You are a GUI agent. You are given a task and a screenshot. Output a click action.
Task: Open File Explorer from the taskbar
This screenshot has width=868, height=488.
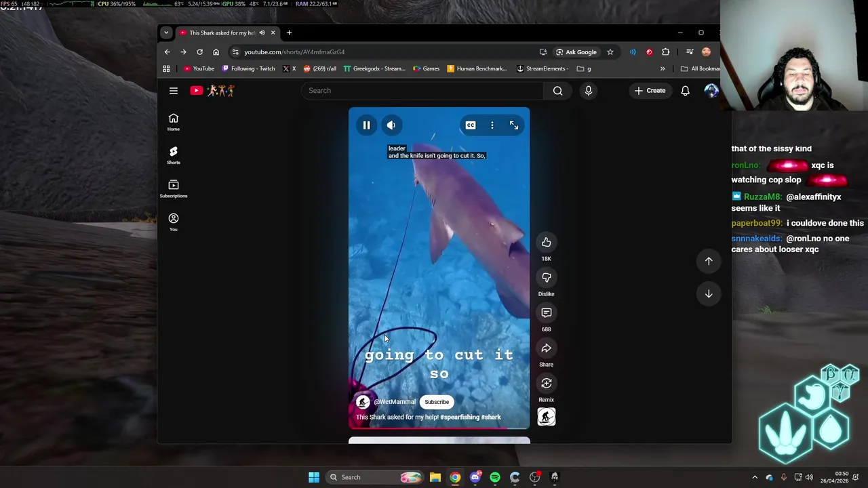[435, 477]
